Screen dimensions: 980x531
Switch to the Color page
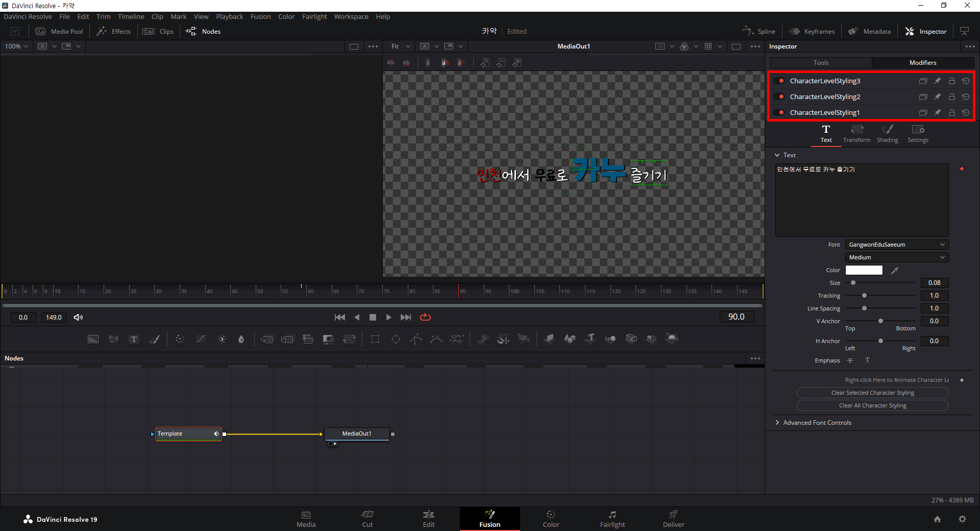[551, 519]
